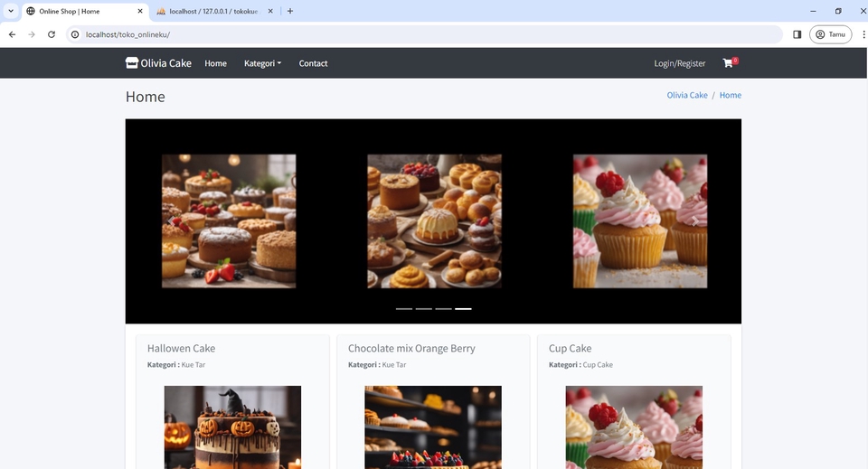Screen dimensions: 868x469
Task: Click middle carousel pastries image
Action: pos(435,221)
